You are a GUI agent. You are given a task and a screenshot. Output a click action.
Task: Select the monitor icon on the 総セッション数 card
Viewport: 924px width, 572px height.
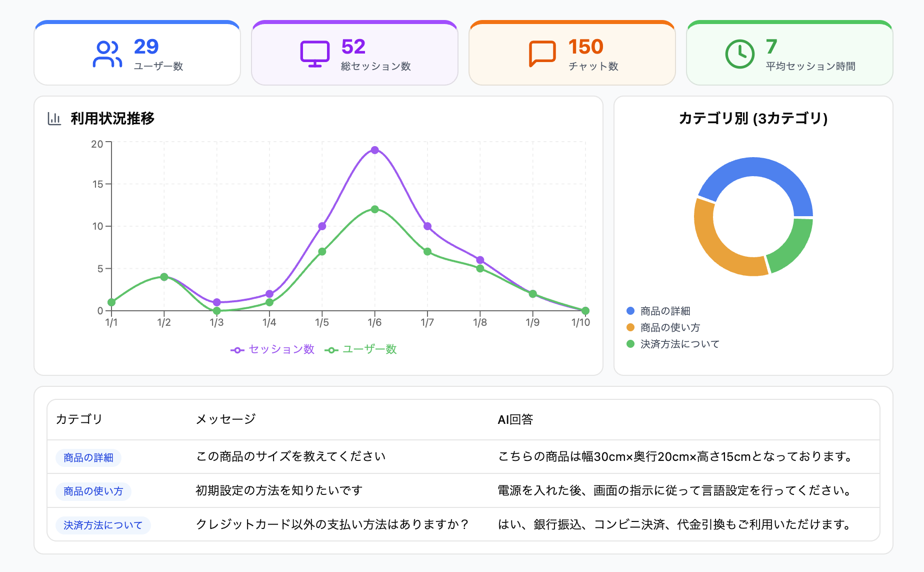pyautogui.click(x=314, y=53)
